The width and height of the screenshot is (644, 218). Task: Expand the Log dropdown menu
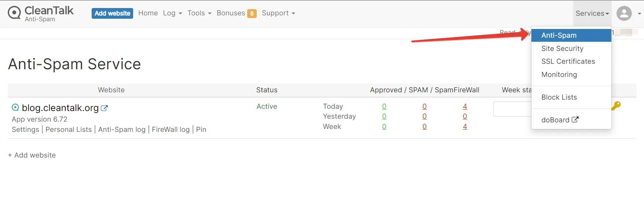tap(172, 13)
